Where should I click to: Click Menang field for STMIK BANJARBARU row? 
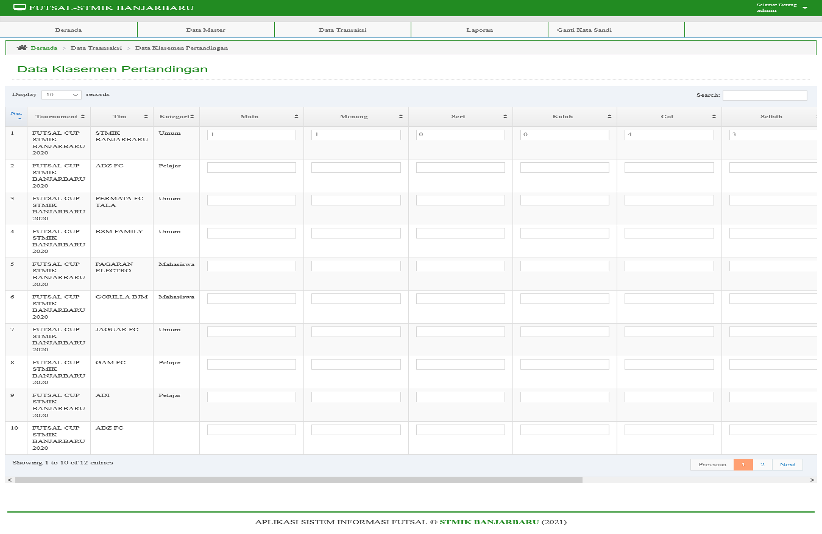(355, 135)
